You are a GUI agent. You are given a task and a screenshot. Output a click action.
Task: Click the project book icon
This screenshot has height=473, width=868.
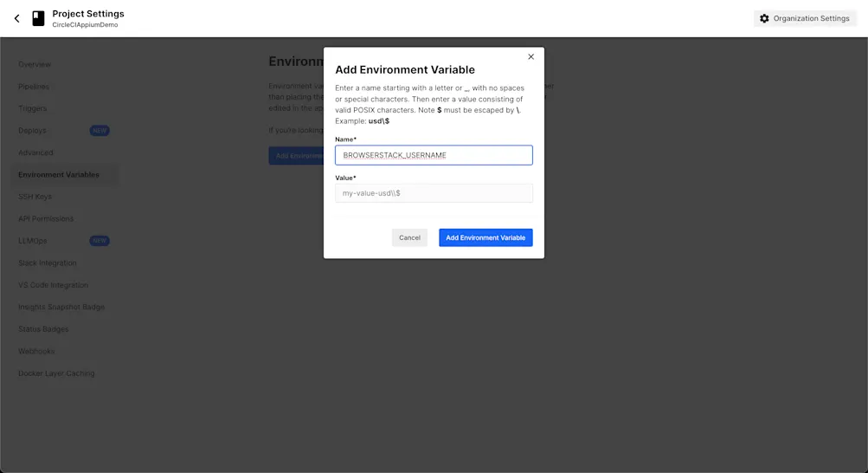pos(38,18)
